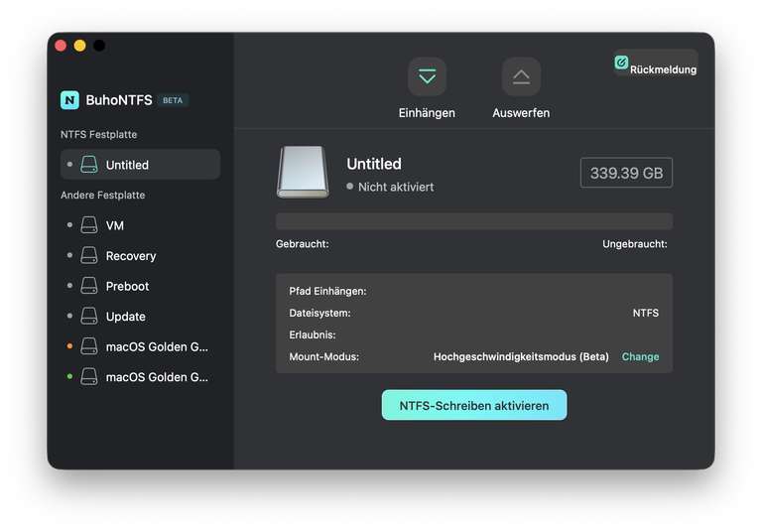Click the BETA badge
The width and height of the screenshot is (762, 532).
[x=173, y=100]
